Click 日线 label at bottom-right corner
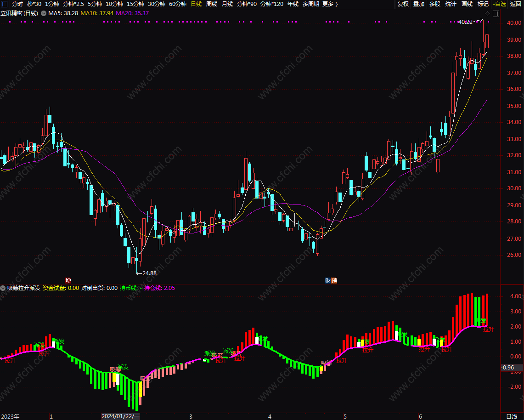Screen dimensions: 524x420 click(x=512, y=416)
